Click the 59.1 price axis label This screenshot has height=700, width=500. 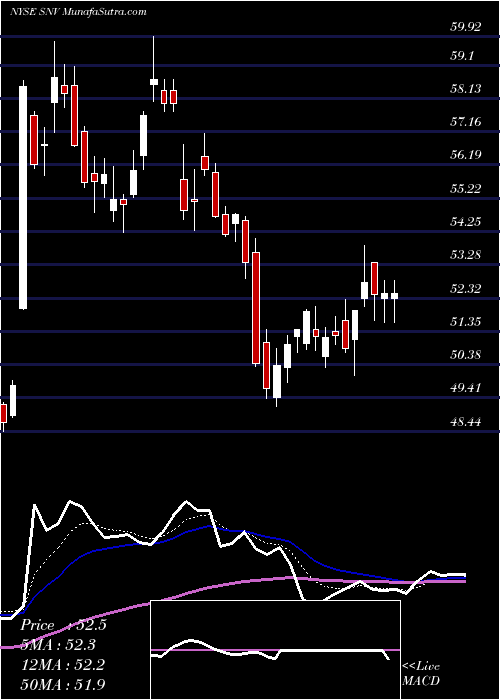tap(462, 56)
